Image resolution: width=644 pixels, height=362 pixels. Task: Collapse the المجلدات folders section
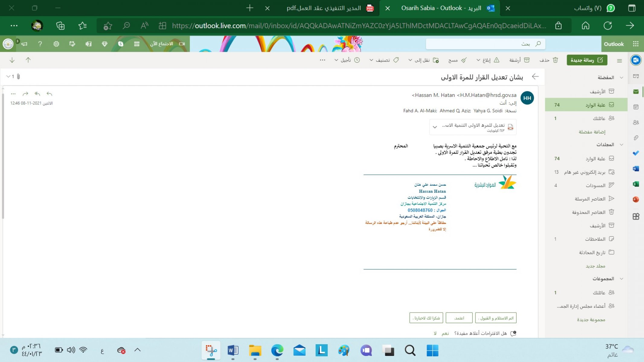(621, 145)
